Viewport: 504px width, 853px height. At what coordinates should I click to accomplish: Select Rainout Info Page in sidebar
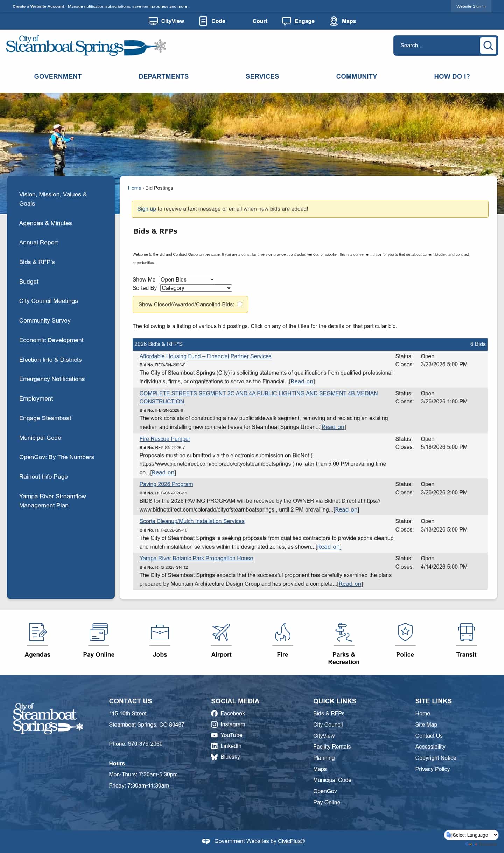click(x=43, y=477)
